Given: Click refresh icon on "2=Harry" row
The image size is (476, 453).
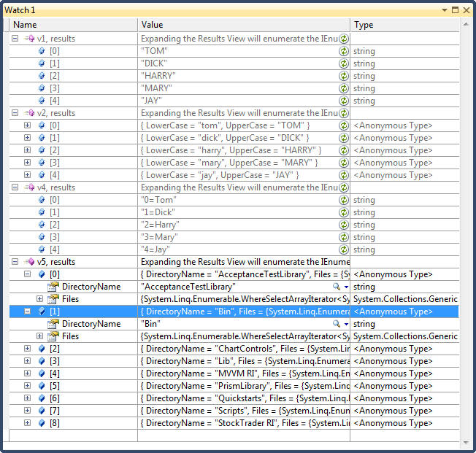Looking at the screenshot, I should point(343,225).
